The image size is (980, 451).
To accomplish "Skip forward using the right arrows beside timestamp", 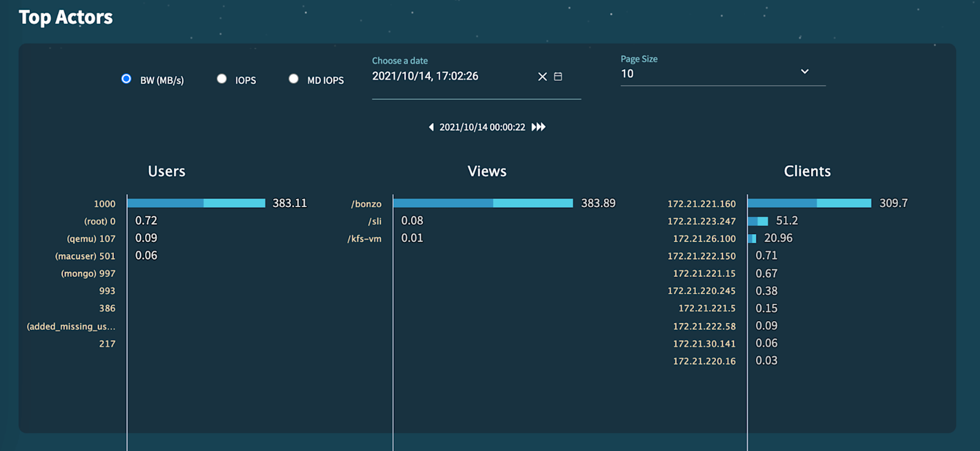I will click(x=538, y=127).
